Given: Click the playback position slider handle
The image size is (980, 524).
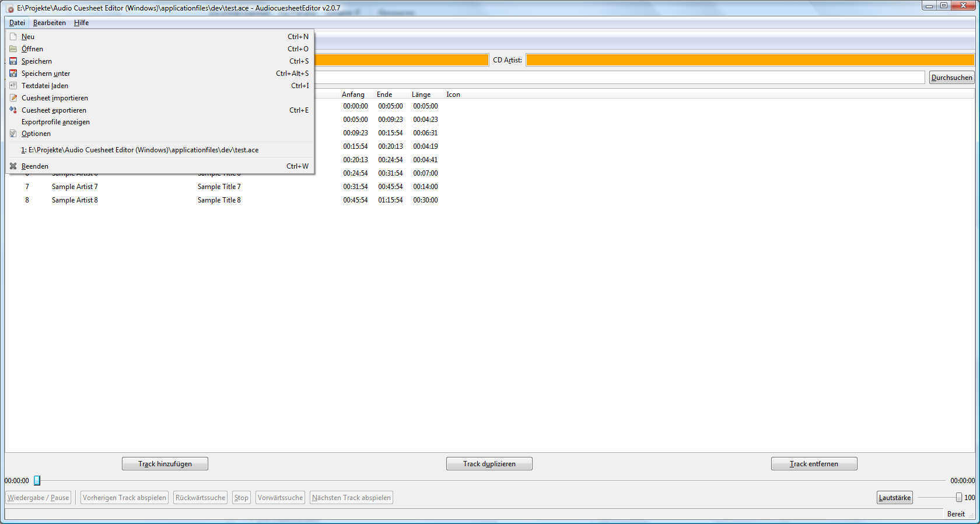Looking at the screenshot, I should pos(37,480).
